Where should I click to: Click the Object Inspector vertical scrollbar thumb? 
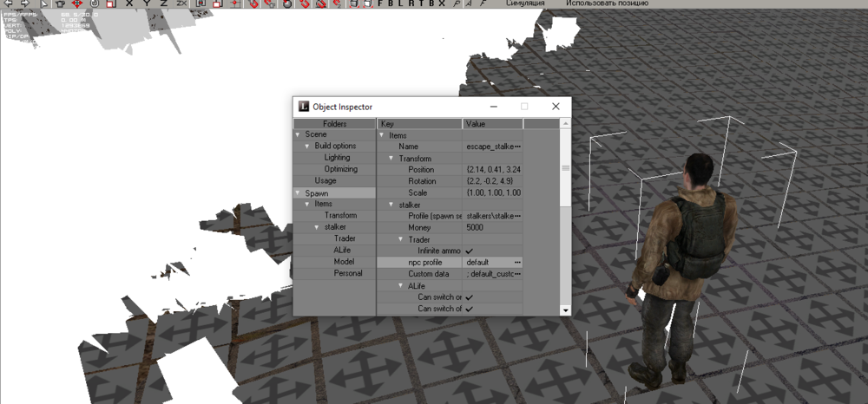click(x=566, y=169)
